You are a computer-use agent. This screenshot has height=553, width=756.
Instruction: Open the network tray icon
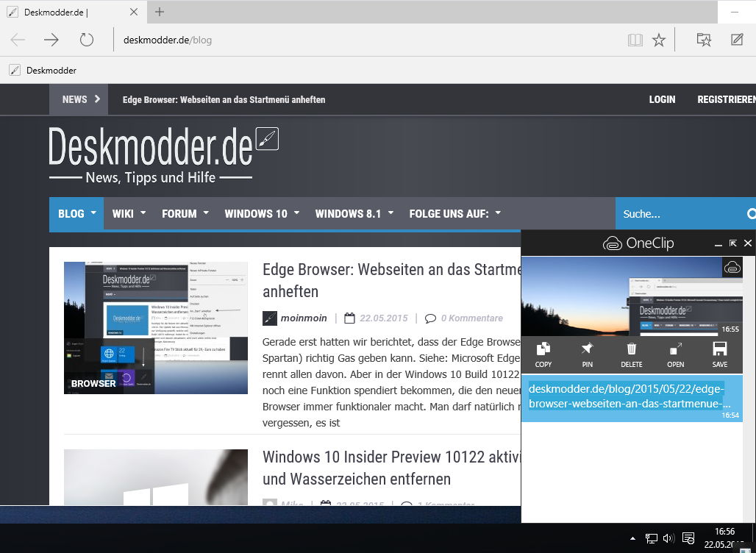(652, 538)
